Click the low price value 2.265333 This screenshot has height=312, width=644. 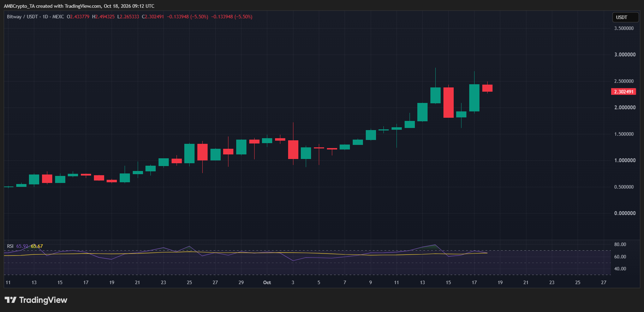(x=129, y=17)
